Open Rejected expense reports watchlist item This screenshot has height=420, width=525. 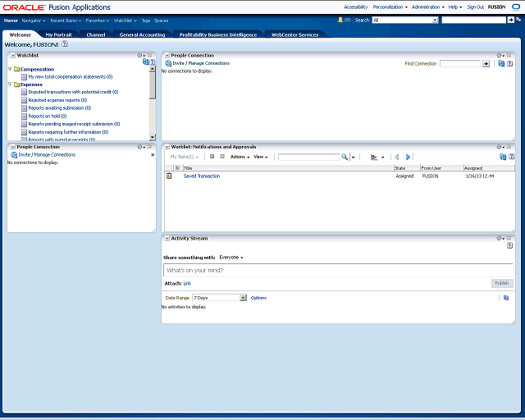point(57,100)
